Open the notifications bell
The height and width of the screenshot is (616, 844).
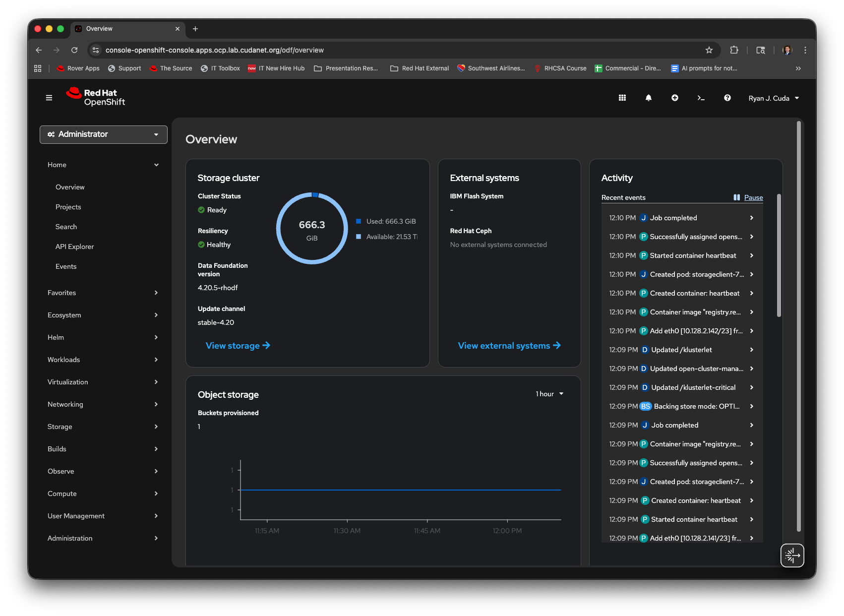649,98
